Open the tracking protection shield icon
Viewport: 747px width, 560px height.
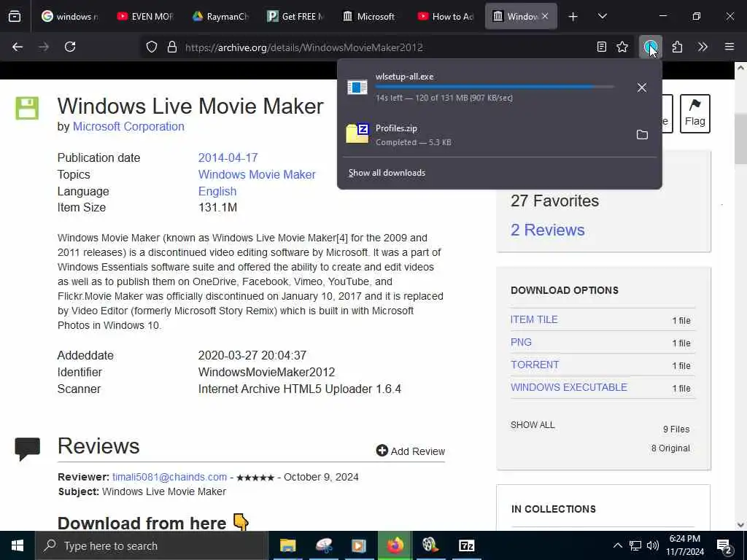click(x=152, y=47)
